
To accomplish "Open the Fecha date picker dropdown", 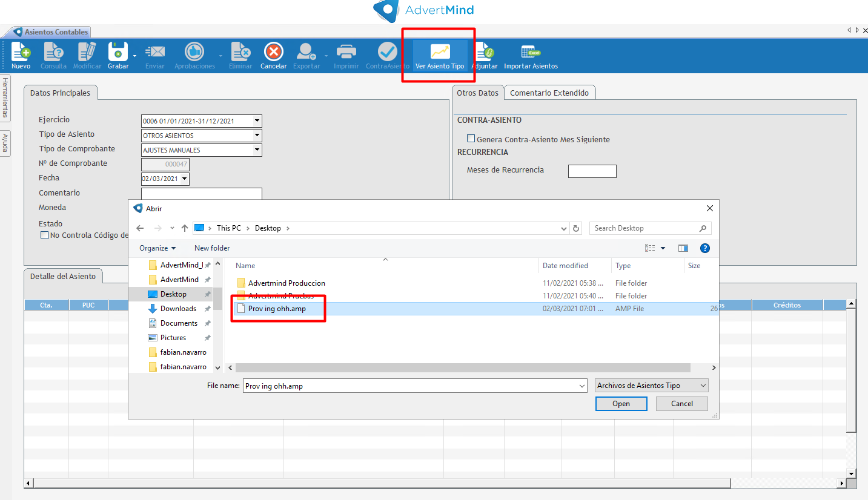I will [x=185, y=179].
